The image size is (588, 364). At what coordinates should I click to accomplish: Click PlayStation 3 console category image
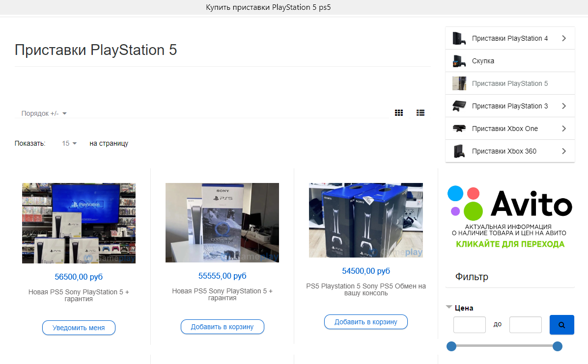click(x=459, y=106)
